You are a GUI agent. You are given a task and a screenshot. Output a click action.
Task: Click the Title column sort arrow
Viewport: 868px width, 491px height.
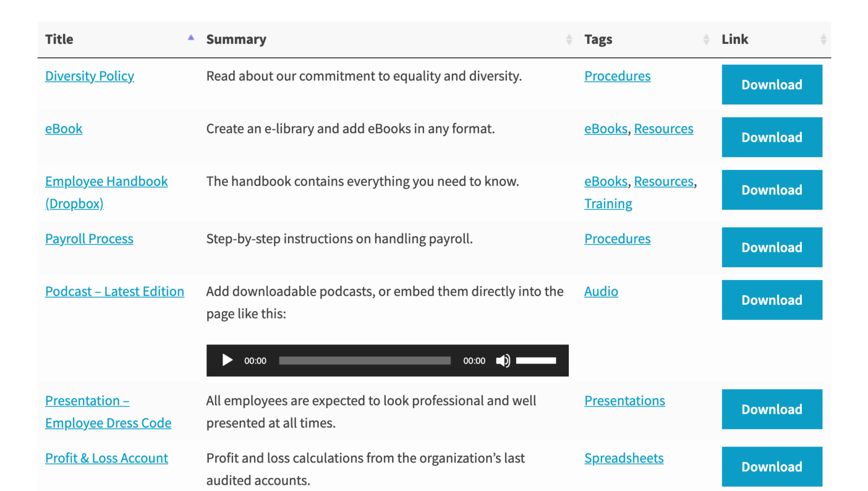tap(191, 38)
